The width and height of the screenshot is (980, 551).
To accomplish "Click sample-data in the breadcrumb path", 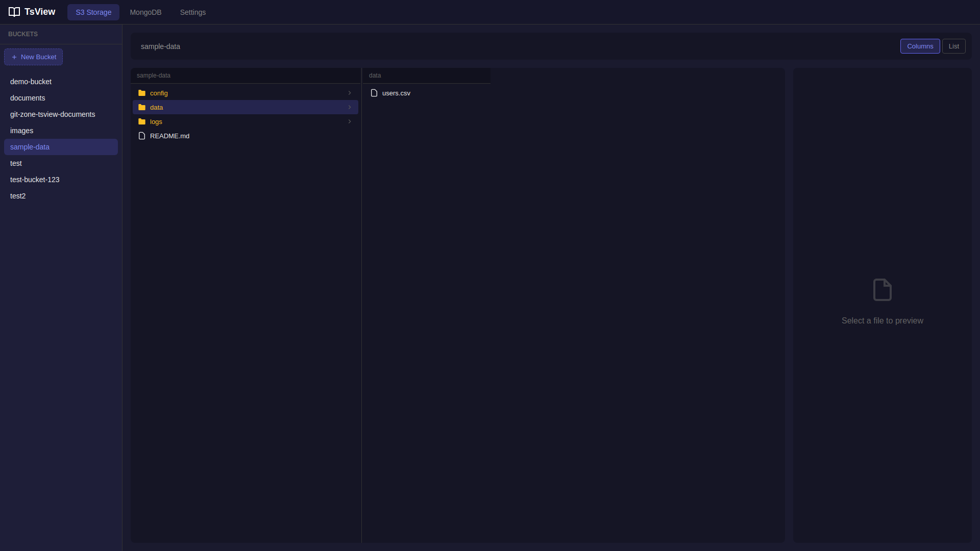I will (x=160, y=46).
